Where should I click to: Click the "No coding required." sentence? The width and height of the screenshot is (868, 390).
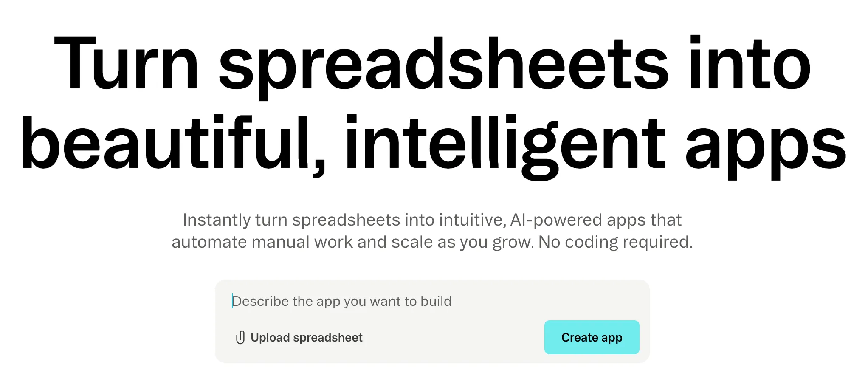click(x=615, y=242)
